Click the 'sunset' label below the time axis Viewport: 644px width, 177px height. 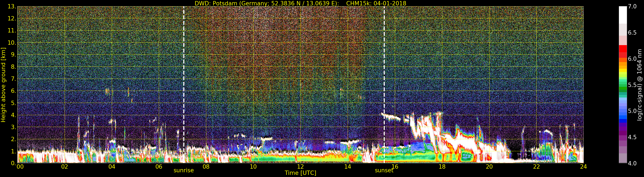(384, 171)
